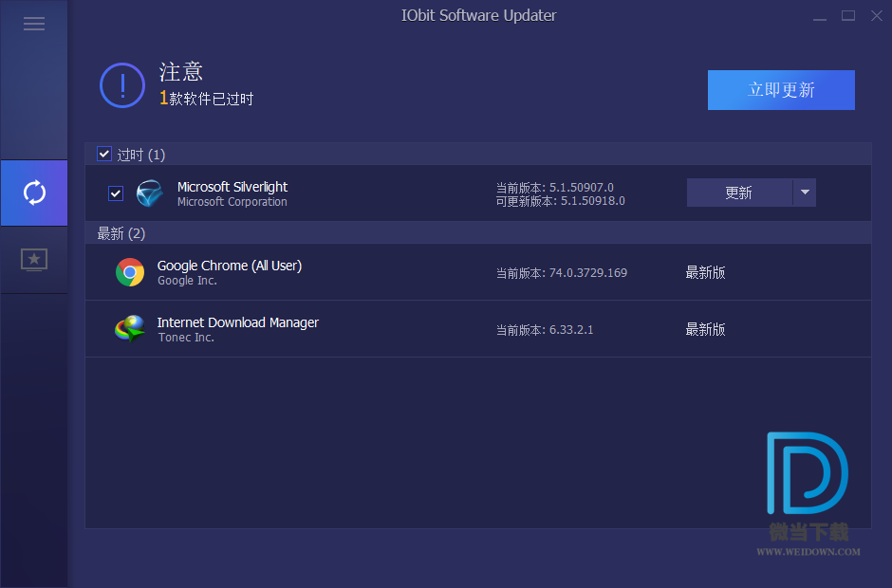
Task: Toggle the 过时 (1) select-all checkbox
Action: (104, 154)
